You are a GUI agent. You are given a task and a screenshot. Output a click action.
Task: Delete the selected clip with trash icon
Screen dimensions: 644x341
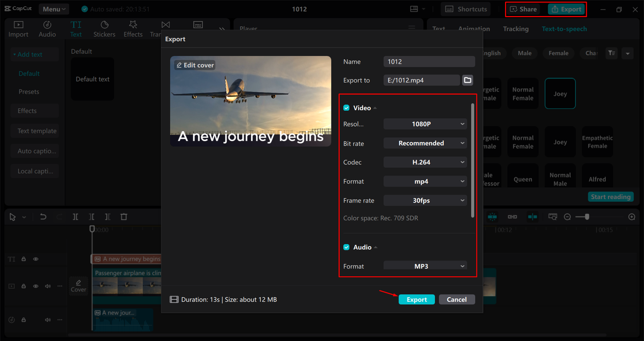tap(124, 217)
